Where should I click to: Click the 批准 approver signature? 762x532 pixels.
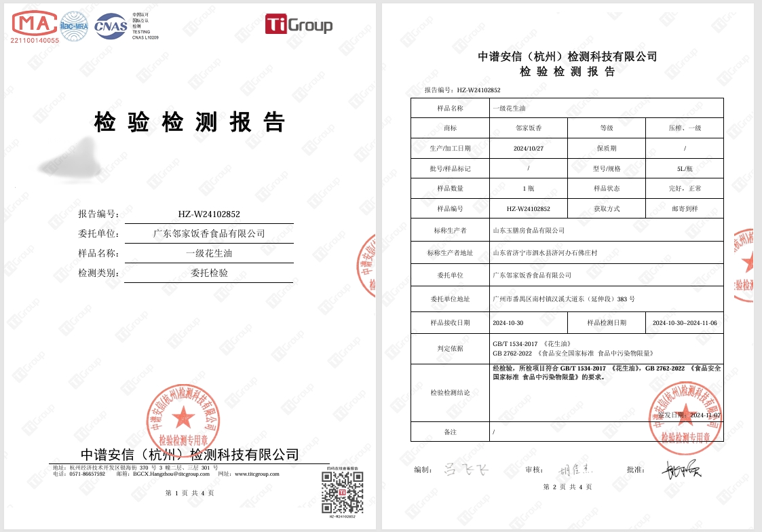point(681,470)
